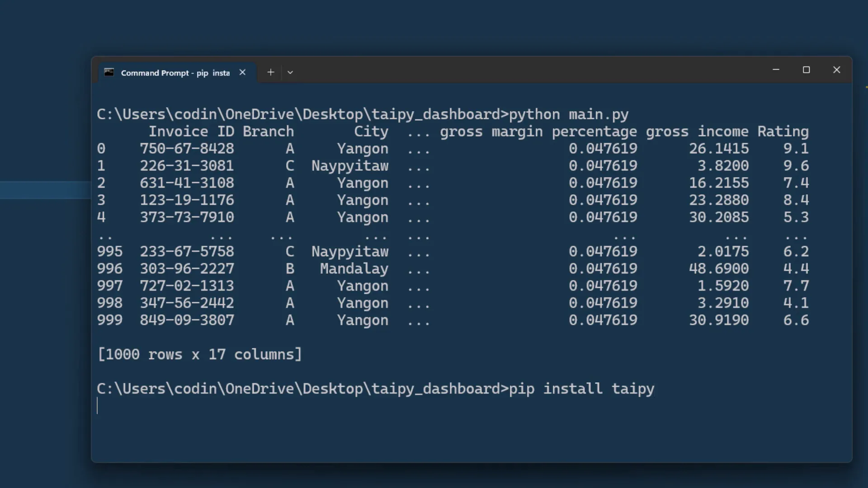Open a new terminal tab with plus
The image size is (868, 488).
click(x=270, y=72)
